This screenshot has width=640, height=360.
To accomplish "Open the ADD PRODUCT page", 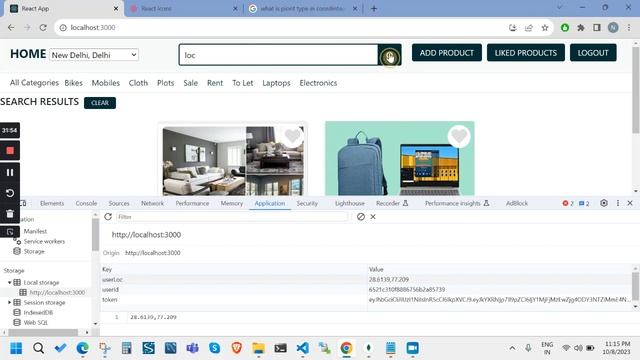I will click(x=447, y=53).
